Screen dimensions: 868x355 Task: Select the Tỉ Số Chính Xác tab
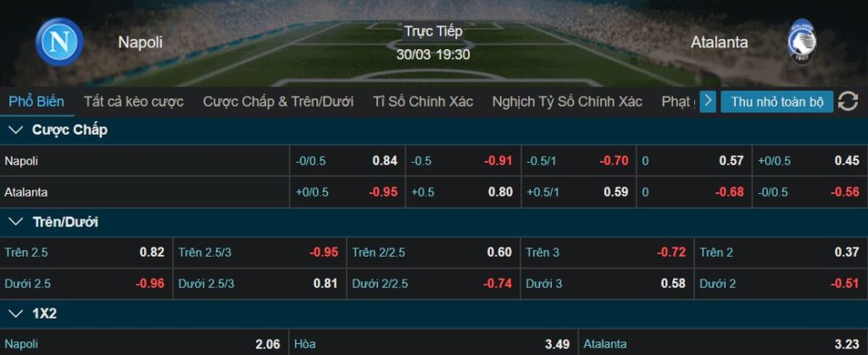tap(423, 102)
